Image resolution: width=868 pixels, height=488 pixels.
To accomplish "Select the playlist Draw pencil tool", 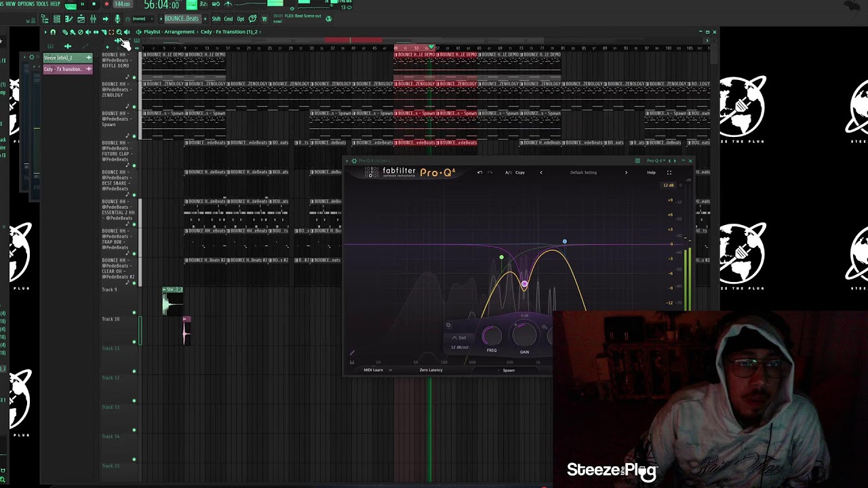I will [x=65, y=32].
